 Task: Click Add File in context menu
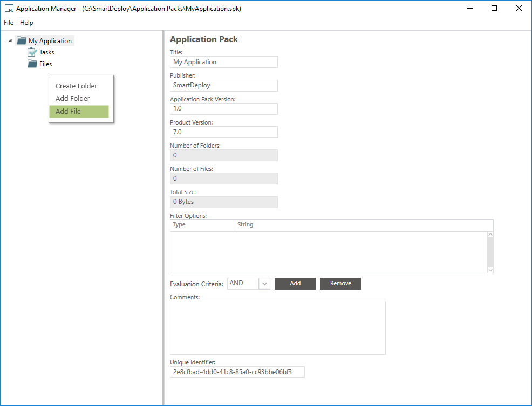69,112
